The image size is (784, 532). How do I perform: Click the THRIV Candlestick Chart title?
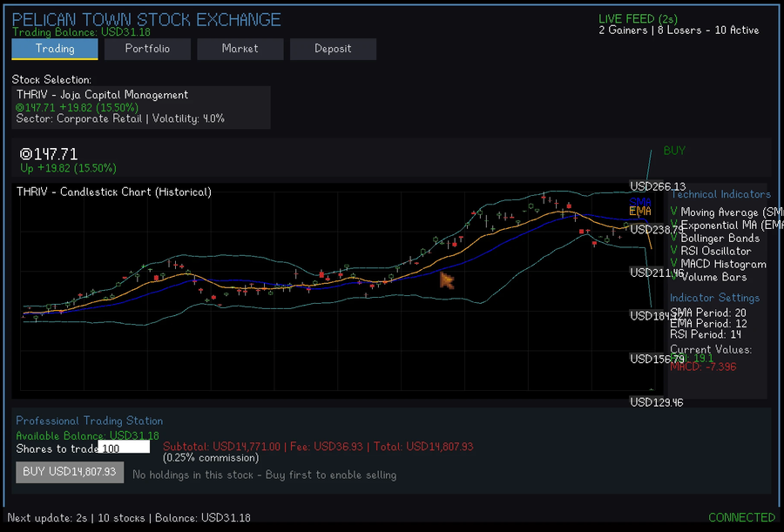coord(114,192)
